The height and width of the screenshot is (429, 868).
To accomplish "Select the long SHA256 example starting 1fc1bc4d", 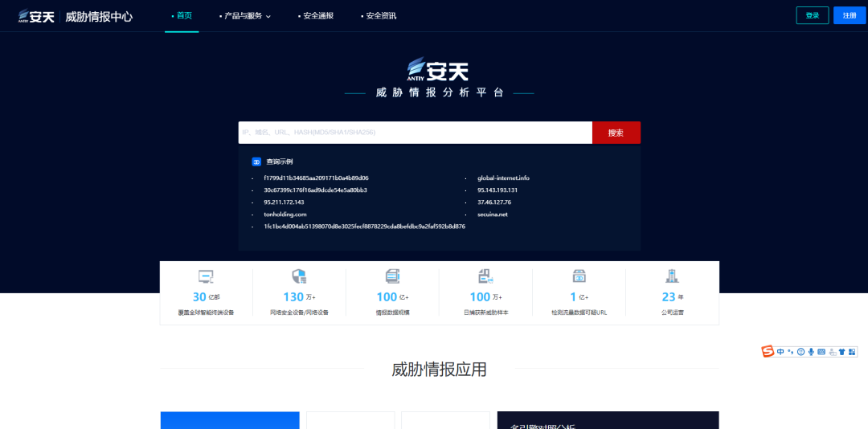I will (x=364, y=227).
